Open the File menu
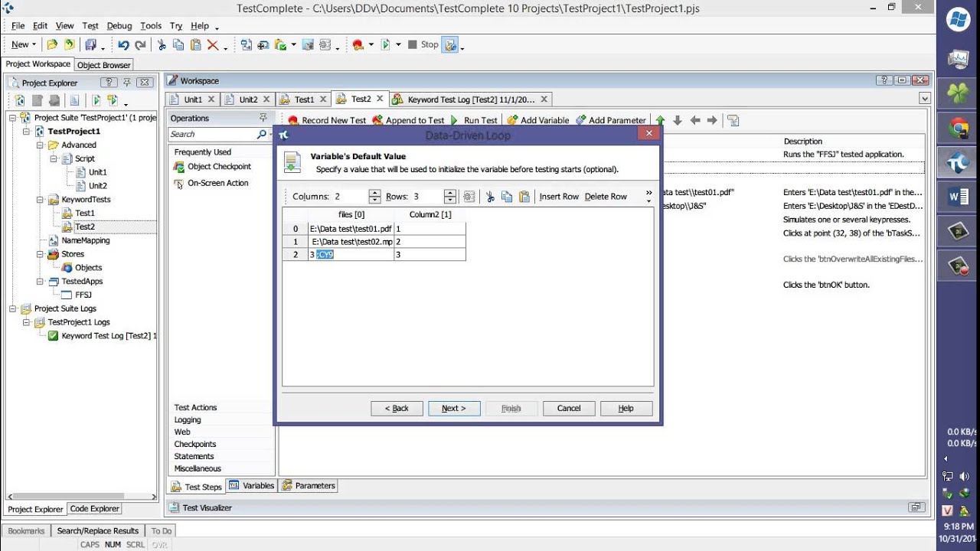Screen dimensions: 980x551 pos(18,26)
